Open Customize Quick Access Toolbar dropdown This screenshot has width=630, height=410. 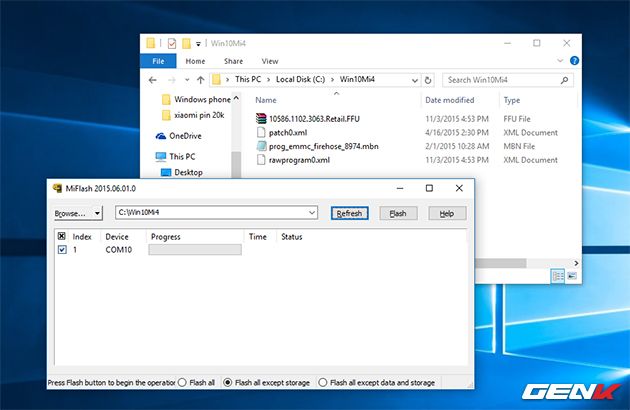click(198, 43)
